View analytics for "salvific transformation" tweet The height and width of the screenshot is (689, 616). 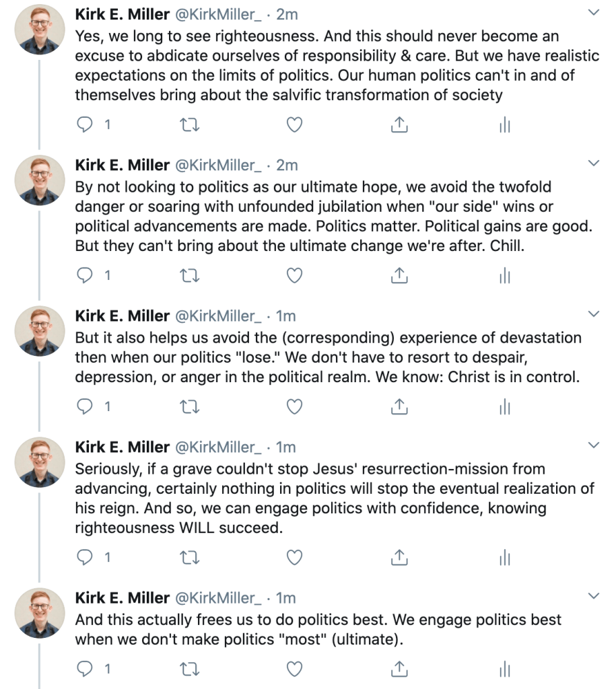(x=505, y=124)
